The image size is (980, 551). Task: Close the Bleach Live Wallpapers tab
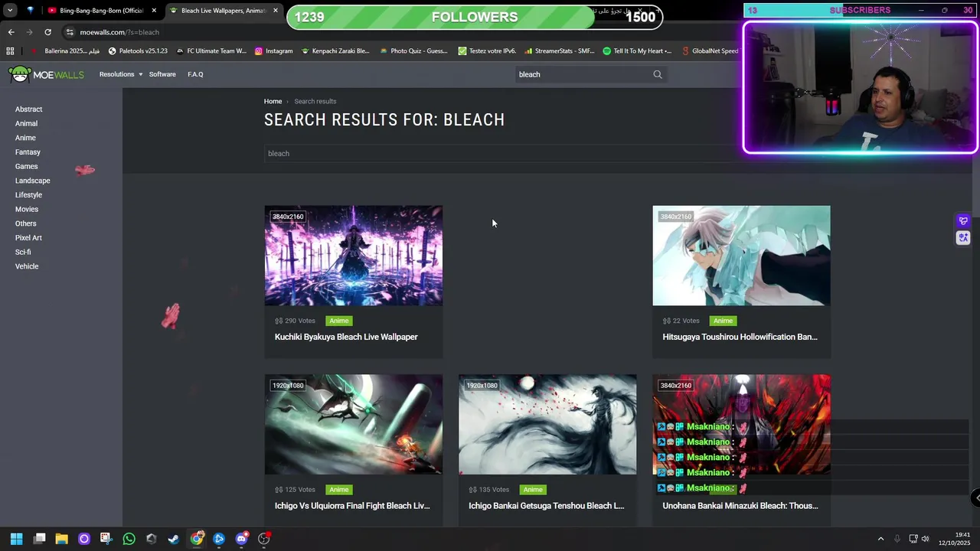click(x=275, y=11)
